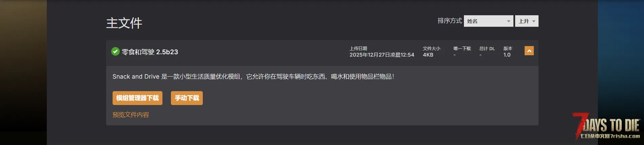The image size is (644, 145).
Task: Click the 版本 1.0 value
Action: pyautogui.click(x=507, y=55)
